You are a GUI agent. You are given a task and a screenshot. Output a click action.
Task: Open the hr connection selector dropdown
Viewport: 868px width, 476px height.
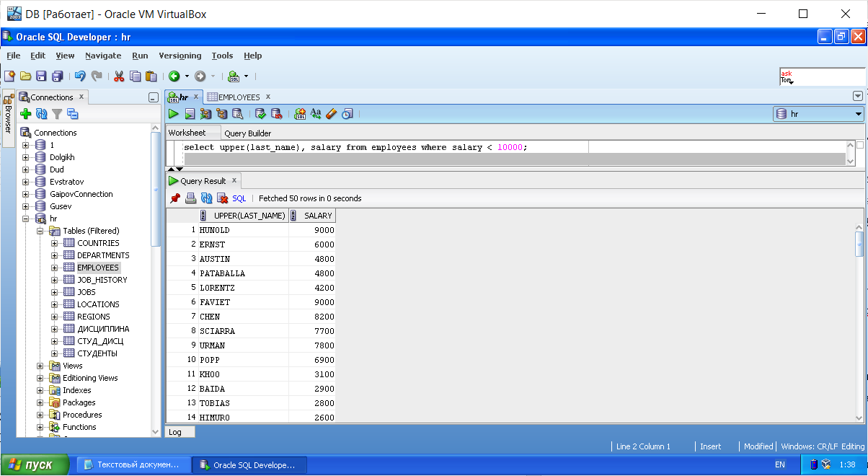(x=859, y=114)
